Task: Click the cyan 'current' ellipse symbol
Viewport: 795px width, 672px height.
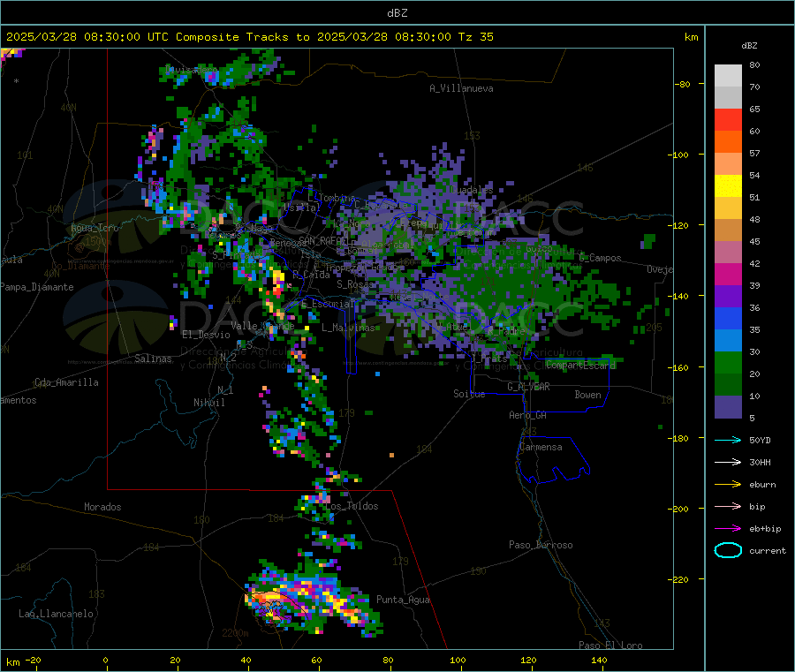Action: (x=728, y=550)
